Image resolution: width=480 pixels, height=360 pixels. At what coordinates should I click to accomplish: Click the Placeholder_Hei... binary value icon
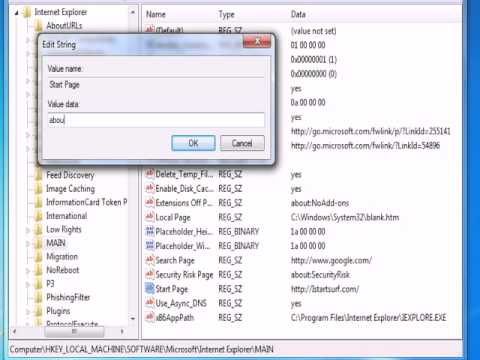150,231
